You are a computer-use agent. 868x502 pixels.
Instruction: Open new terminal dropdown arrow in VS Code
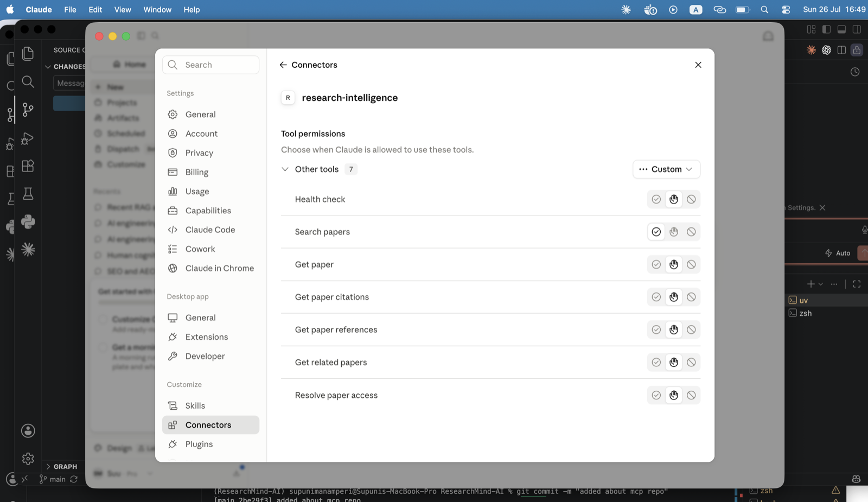(x=821, y=284)
